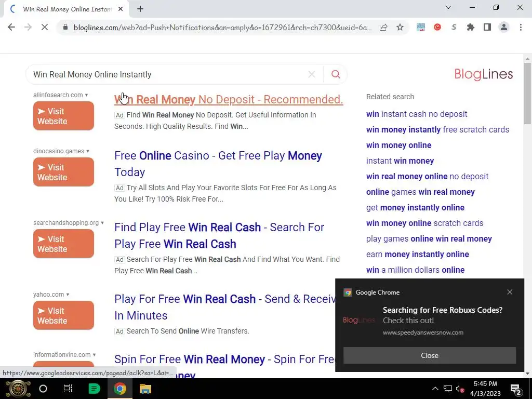This screenshot has width=532, height=399.
Task: Open the grey S extension icon
Action: [x=454, y=27]
